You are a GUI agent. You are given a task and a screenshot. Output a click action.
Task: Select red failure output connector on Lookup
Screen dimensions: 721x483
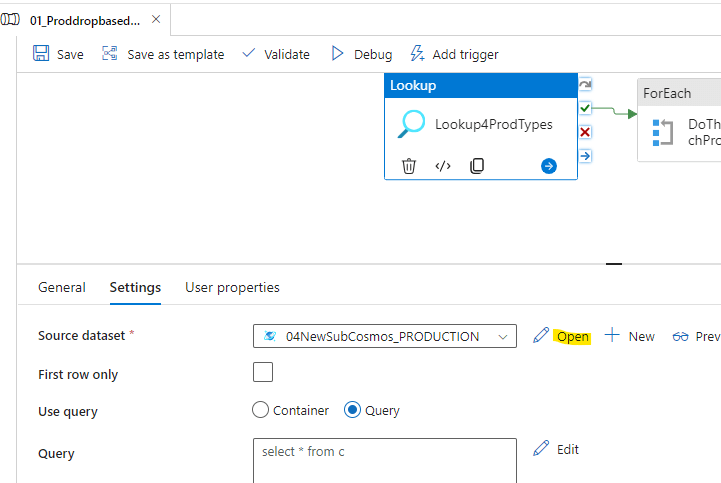[585, 132]
